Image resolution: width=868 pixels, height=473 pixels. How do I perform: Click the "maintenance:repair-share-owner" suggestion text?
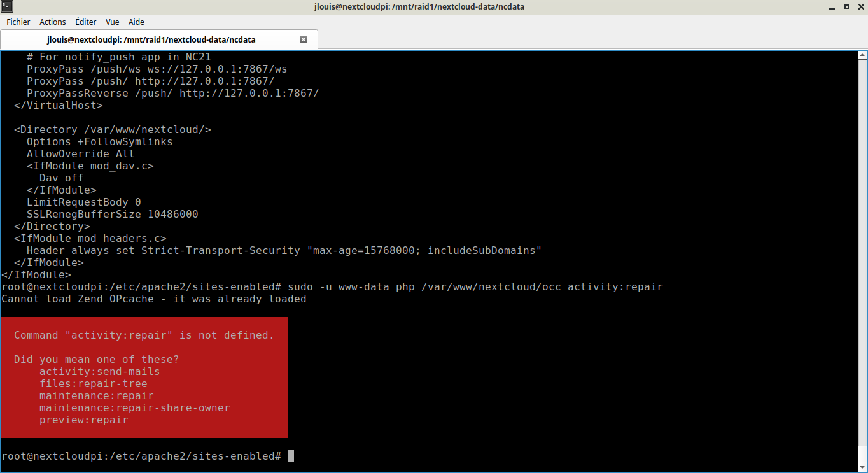pyautogui.click(x=134, y=407)
